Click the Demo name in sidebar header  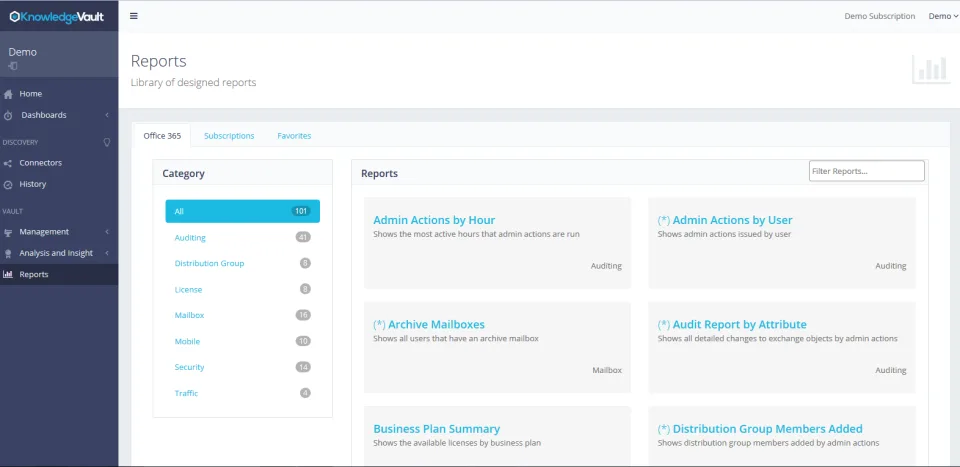[x=23, y=52]
